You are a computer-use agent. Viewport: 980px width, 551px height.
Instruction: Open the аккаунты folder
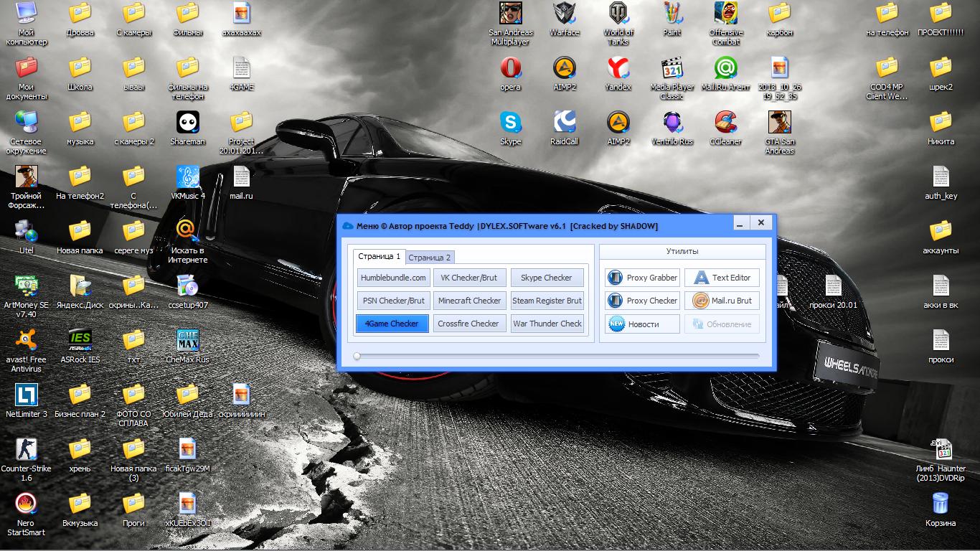tap(941, 237)
